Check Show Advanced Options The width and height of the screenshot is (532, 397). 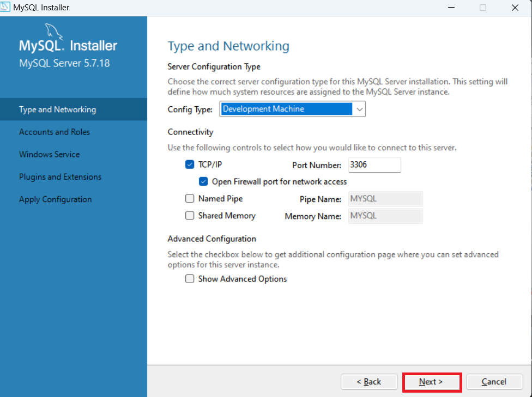(x=190, y=279)
